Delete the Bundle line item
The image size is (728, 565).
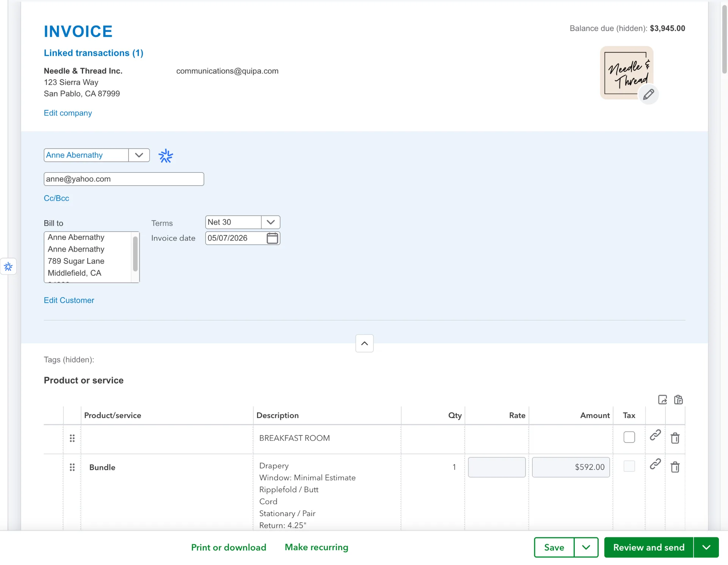(675, 467)
